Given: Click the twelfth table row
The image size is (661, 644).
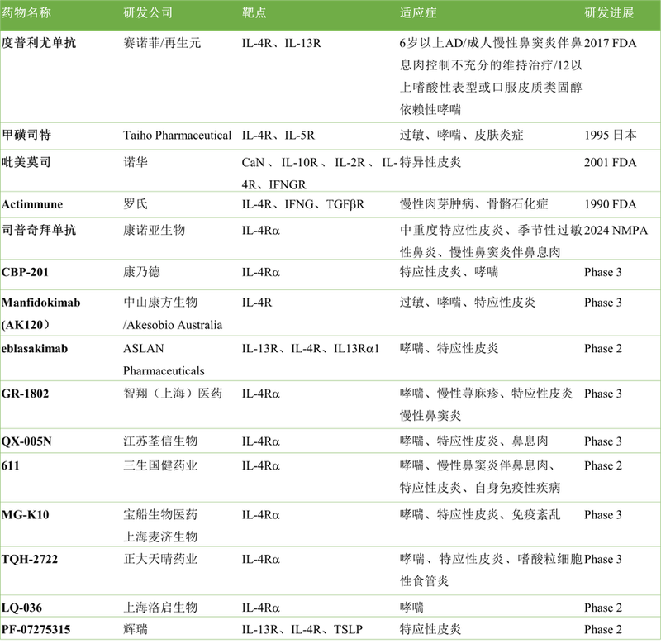Looking at the screenshot, I should tap(330, 523).
